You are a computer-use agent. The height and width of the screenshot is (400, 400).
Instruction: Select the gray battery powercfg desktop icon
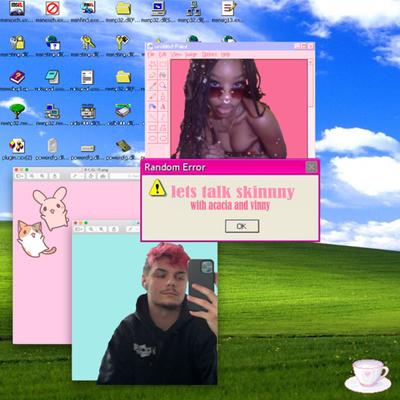pyautogui.click(x=52, y=146)
